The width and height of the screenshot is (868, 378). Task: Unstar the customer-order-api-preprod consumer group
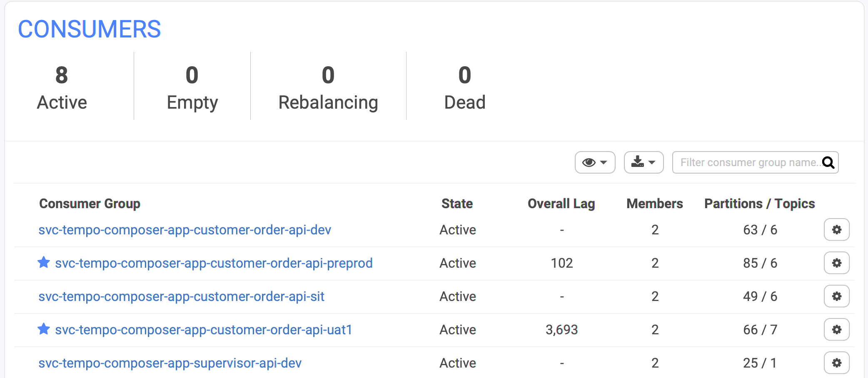point(44,262)
